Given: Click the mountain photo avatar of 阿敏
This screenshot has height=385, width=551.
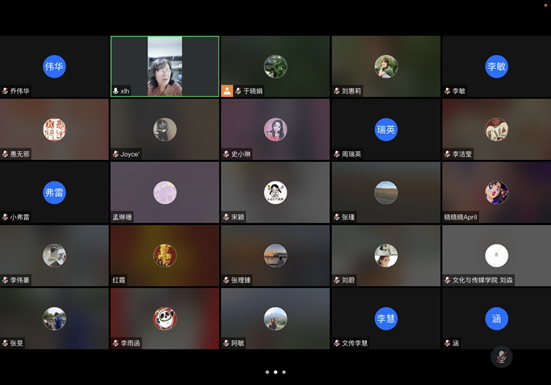Looking at the screenshot, I should pyautogui.click(x=276, y=319).
